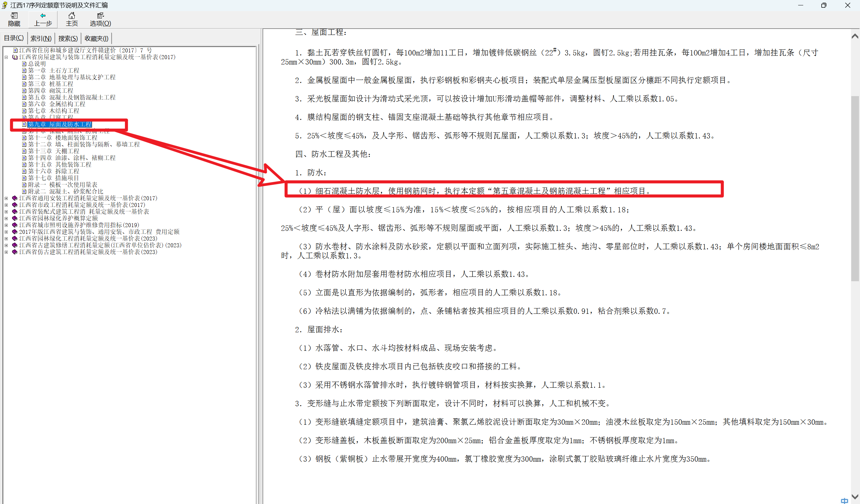Image resolution: width=860 pixels, height=504 pixels.
Task: Minimize the help window
Action: point(801,5)
